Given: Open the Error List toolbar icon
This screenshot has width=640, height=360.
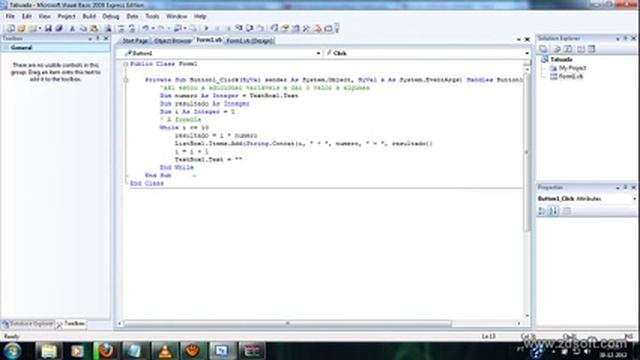Looking at the screenshot, I should click(318, 28).
